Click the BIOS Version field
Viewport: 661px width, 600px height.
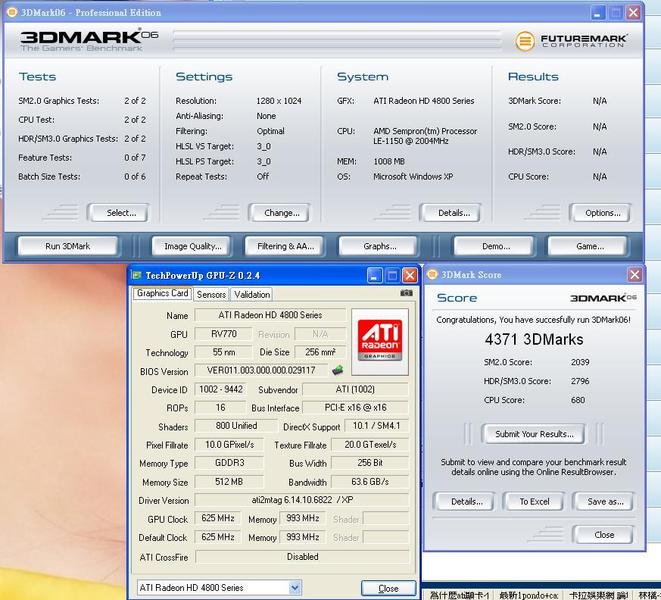(x=261, y=371)
